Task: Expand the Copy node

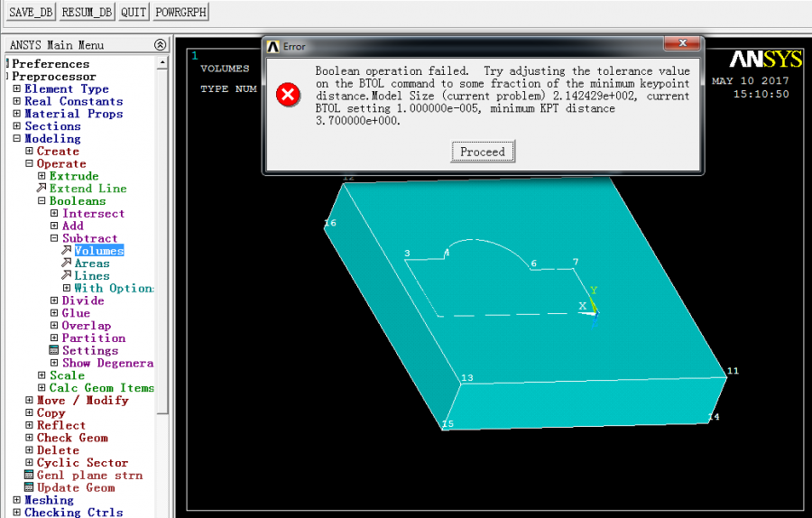Action: tap(29, 412)
